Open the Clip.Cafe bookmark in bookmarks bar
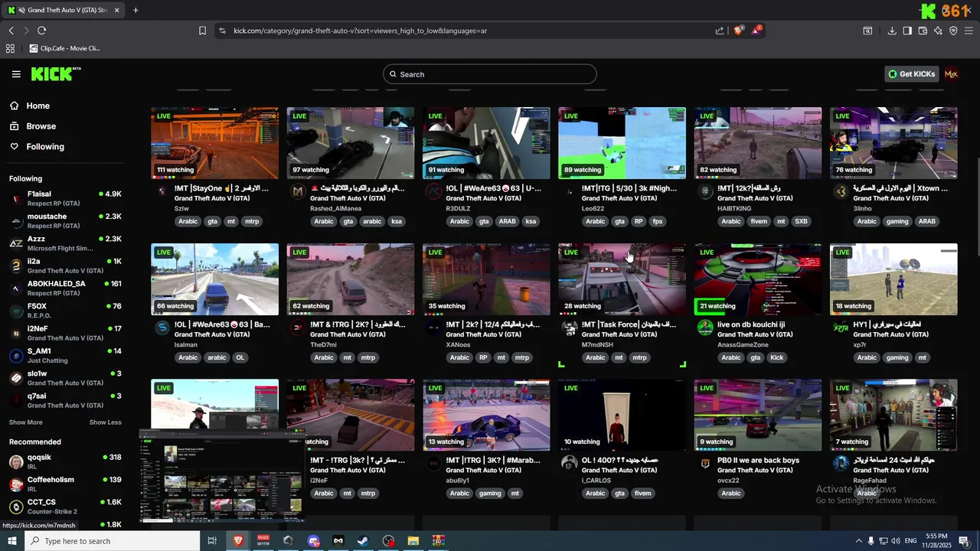This screenshot has height=551, width=980. point(64,48)
